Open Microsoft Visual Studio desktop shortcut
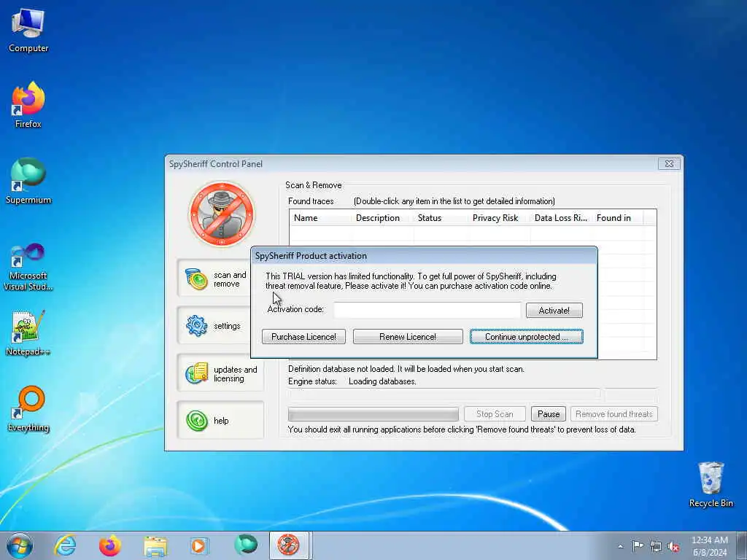 coord(28,267)
